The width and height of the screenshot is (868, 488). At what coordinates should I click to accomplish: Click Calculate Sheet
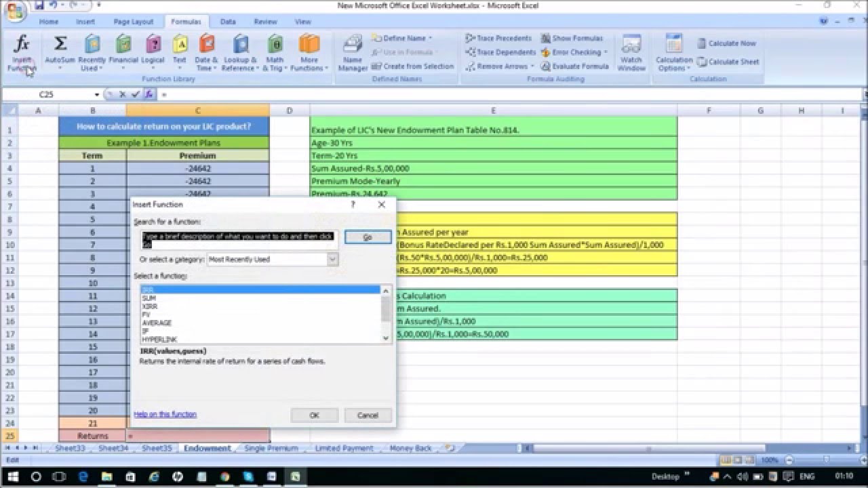click(728, 62)
